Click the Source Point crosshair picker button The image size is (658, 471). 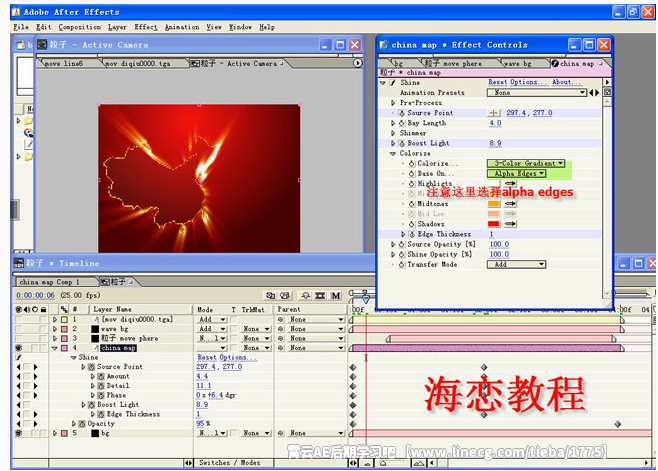(494, 113)
